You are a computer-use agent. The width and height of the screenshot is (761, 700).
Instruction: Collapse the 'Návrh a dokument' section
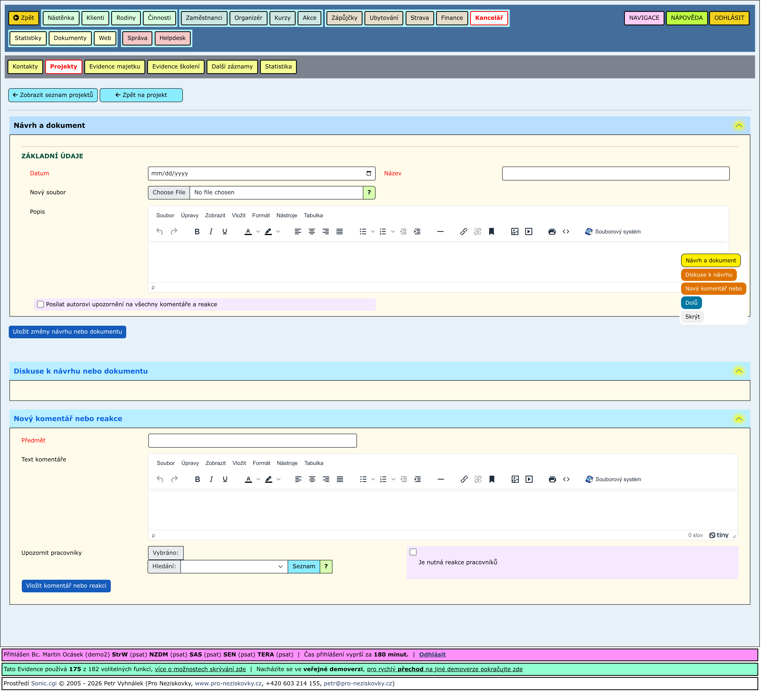coord(739,126)
